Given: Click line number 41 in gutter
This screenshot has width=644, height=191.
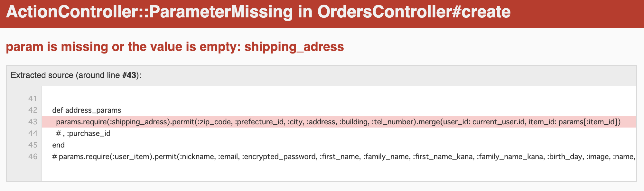Looking at the screenshot, I should pos(33,99).
